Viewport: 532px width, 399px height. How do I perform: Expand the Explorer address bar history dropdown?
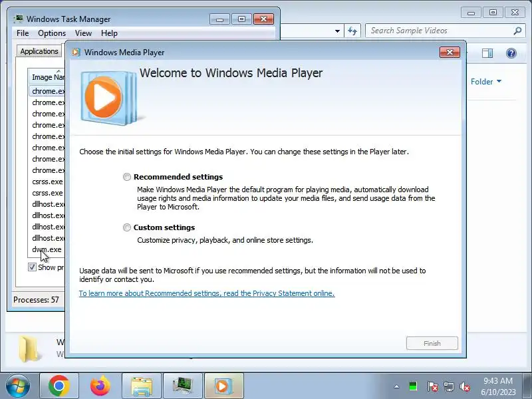click(337, 31)
